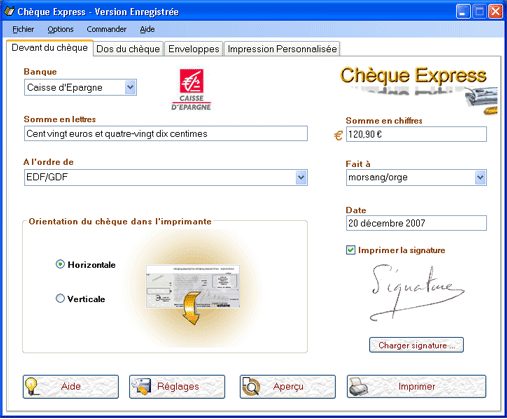
Task: Switch to Impression Personnalisée tab
Action: tap(282, 49)
